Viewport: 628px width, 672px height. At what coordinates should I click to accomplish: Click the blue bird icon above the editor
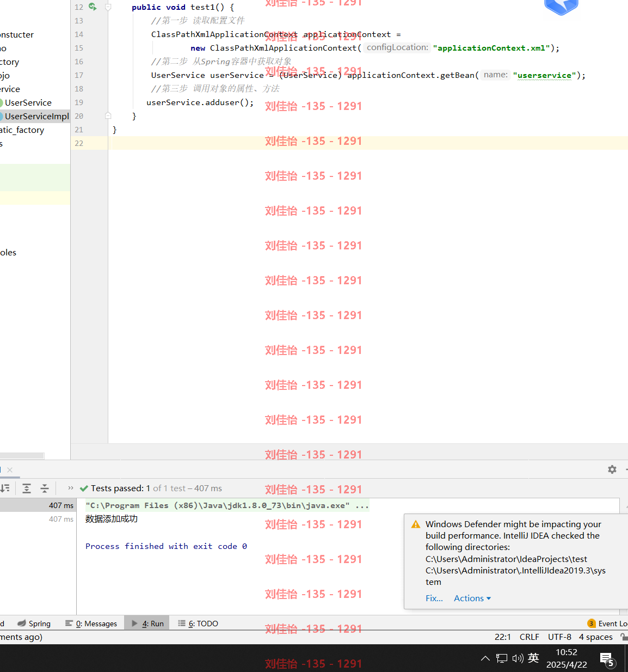tap(561, 7)
